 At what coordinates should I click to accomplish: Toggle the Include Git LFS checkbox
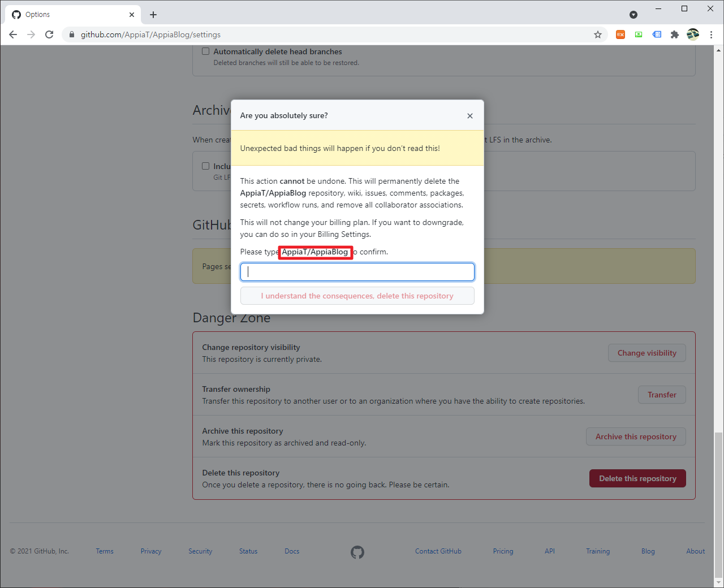(206, 166)
